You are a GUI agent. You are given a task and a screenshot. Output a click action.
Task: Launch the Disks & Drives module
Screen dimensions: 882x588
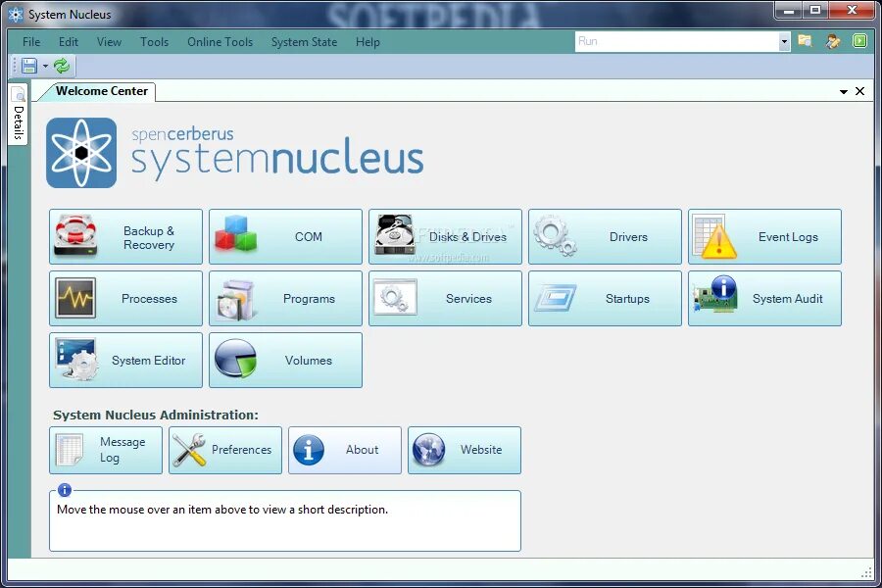click(445, 236)
